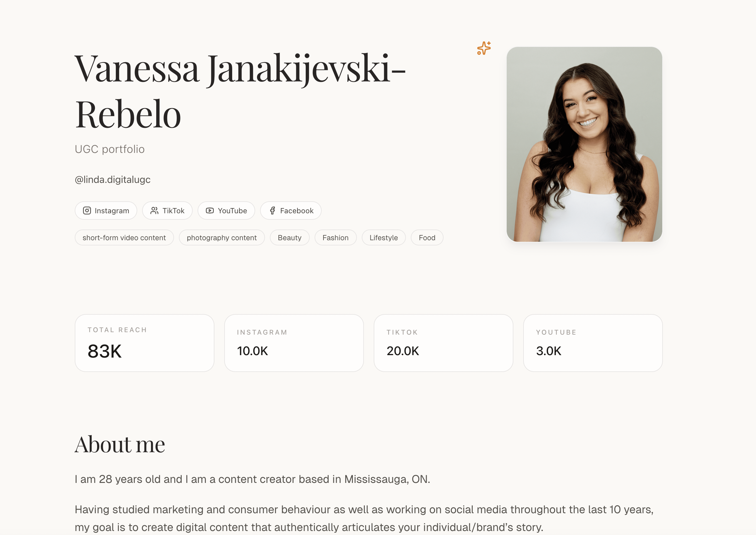
Task: Click the orange sparkle icon
Action: click(x=484, y=48)
